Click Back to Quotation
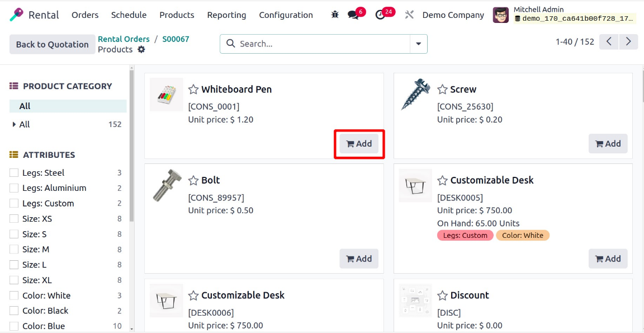644x333 pixels. 52,44
